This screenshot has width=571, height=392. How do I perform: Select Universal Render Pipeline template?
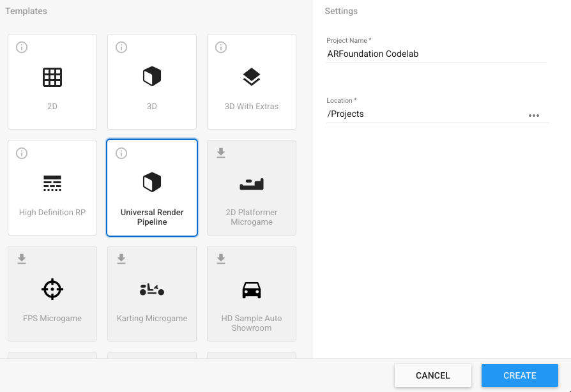tap(152, 188)
